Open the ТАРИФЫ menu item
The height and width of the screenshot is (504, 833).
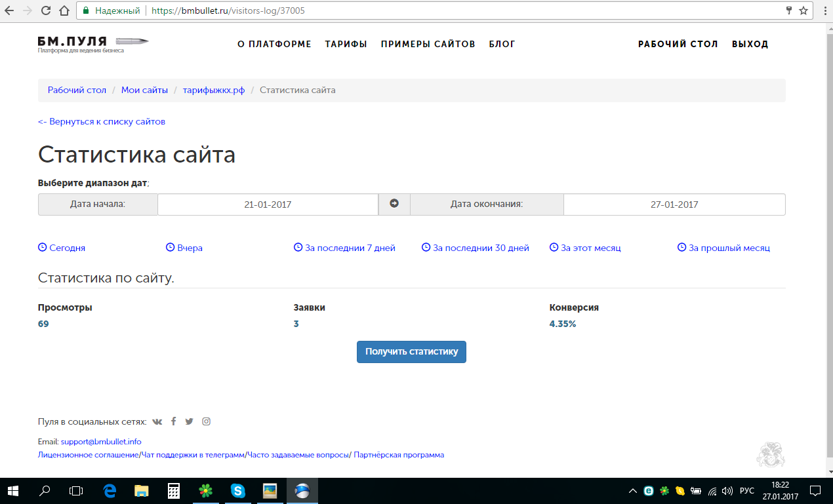(x=346, y=44)
